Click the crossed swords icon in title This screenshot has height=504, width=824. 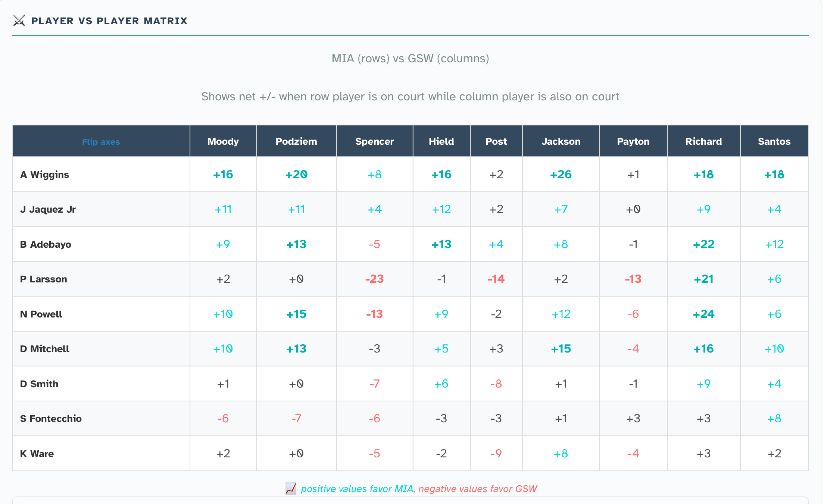19,21
